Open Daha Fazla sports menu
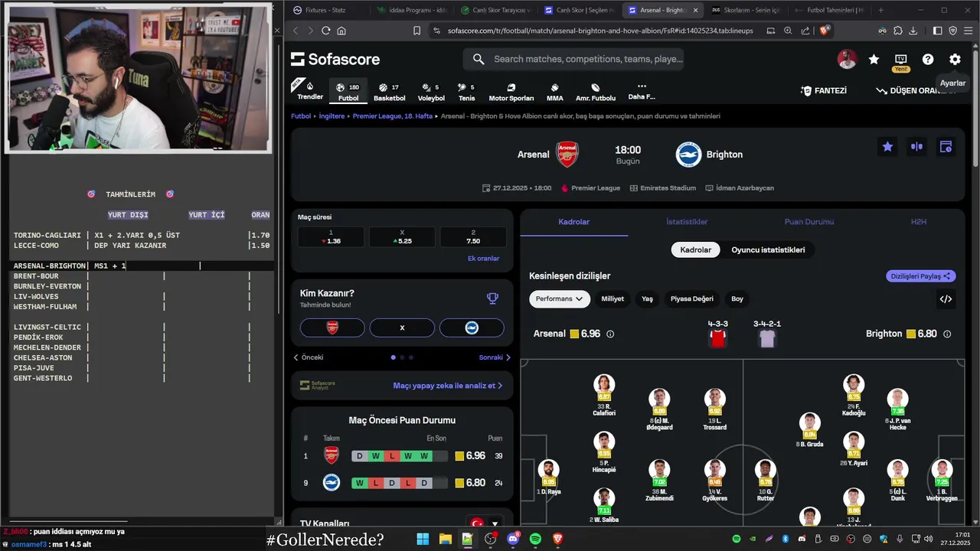 (x=642, y=91)
